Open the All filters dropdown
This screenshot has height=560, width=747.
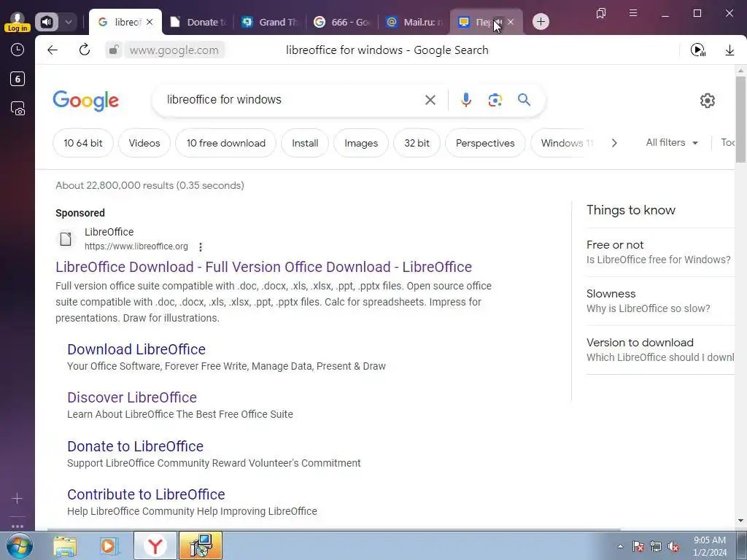[x=672, y=142]
